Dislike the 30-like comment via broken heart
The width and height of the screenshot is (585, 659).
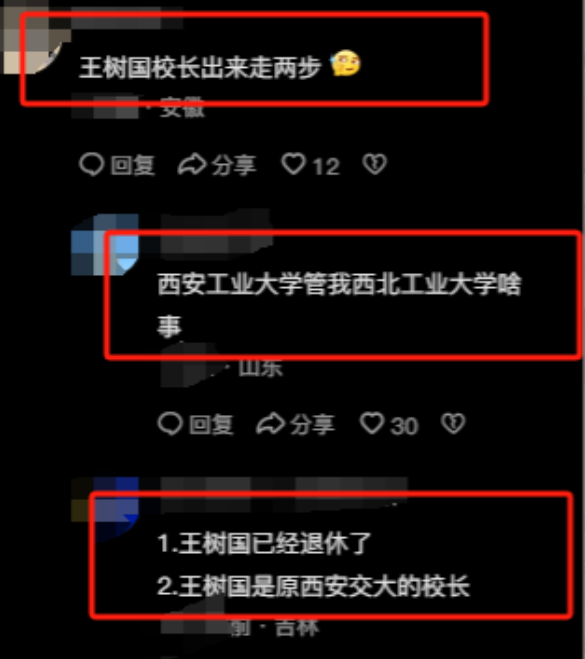453,423
